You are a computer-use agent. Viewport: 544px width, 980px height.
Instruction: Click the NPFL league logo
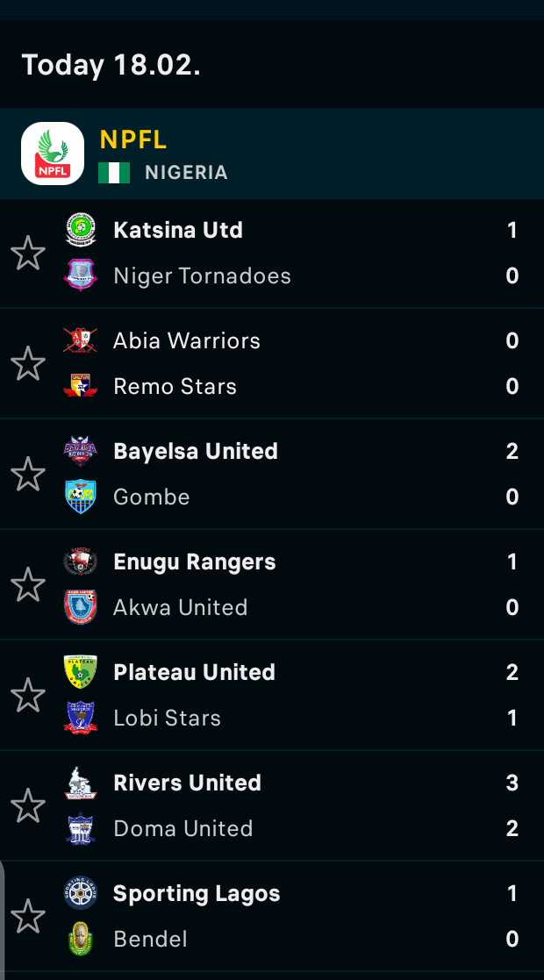click(x=53, y=154)
